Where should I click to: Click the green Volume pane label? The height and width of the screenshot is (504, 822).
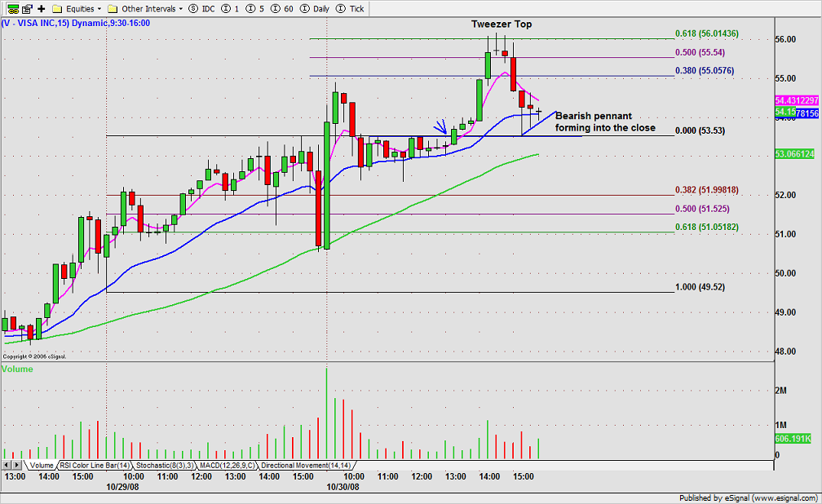coord(17,369)
